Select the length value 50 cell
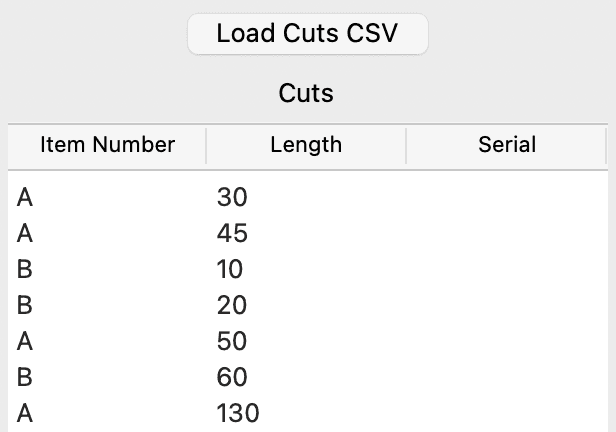 coord(232,342)
